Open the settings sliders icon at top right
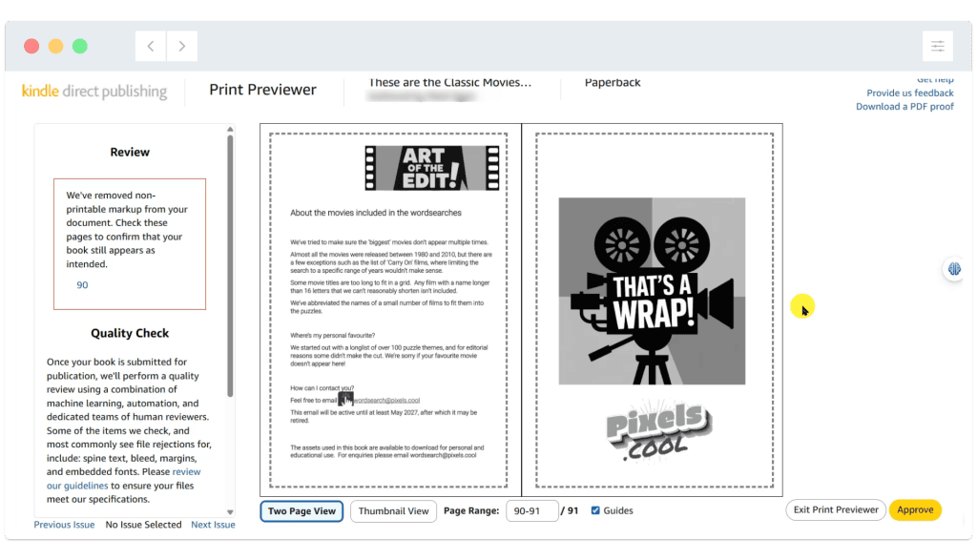The width and height of the screenshot is (977, 560). coord(937,46)
